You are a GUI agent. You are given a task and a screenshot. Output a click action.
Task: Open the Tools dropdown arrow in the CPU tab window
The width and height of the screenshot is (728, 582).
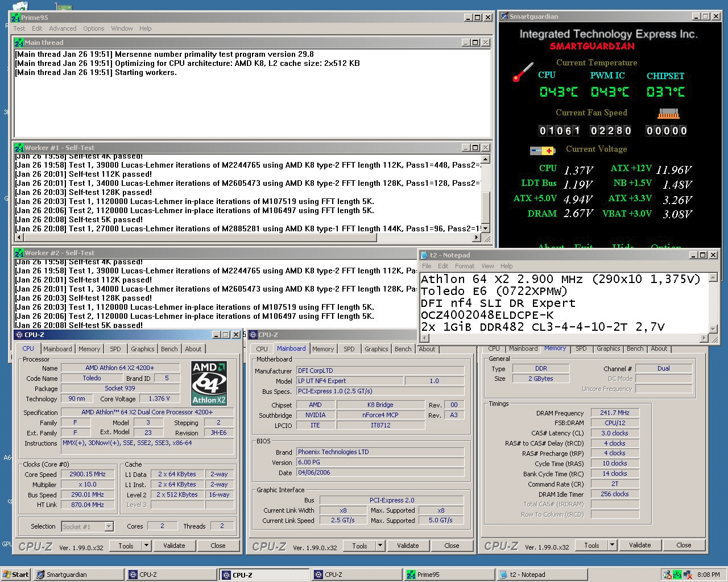146,546
